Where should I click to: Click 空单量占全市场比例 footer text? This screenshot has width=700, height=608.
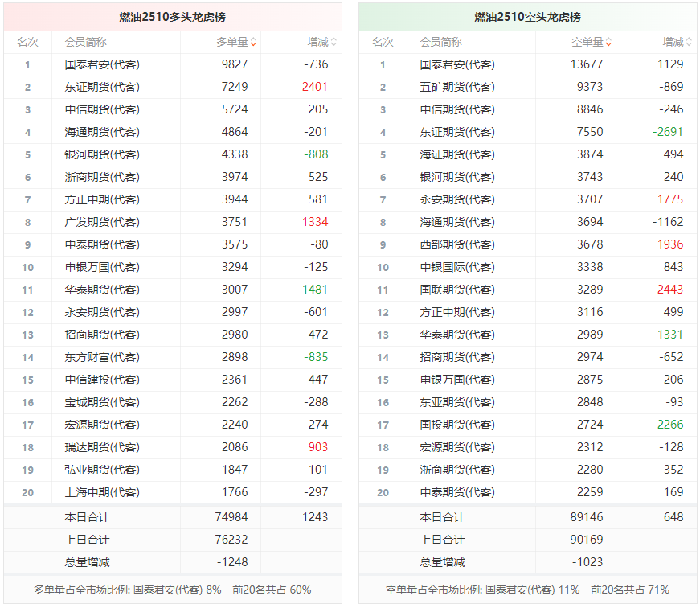pyautogui.click(x=527, y=590)
